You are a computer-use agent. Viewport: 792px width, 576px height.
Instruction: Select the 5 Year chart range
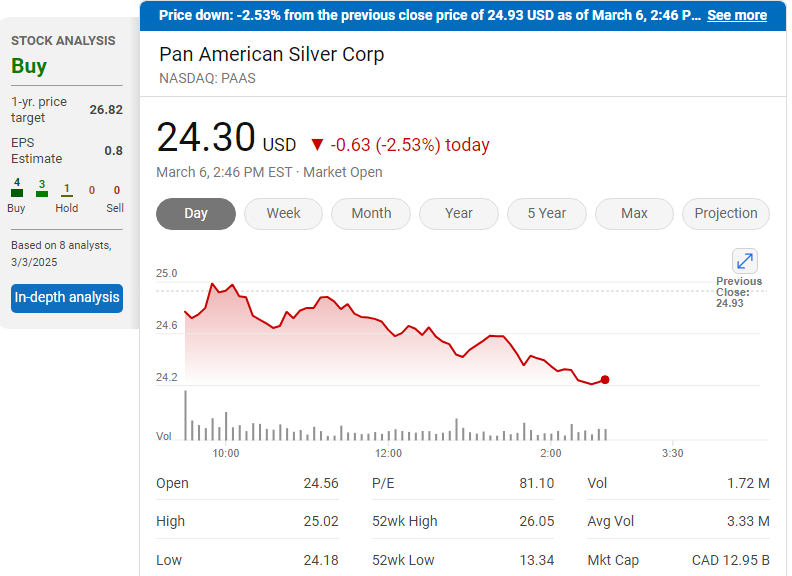(547, 213)
